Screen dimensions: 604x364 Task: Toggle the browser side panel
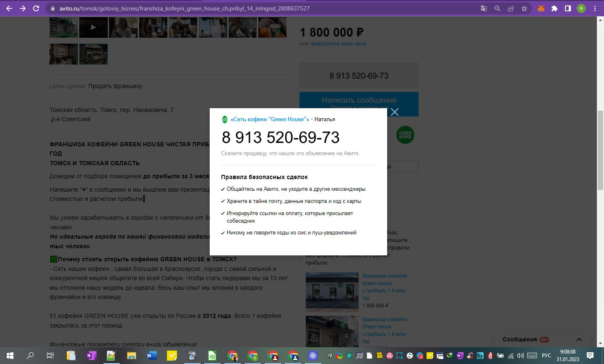568,8
